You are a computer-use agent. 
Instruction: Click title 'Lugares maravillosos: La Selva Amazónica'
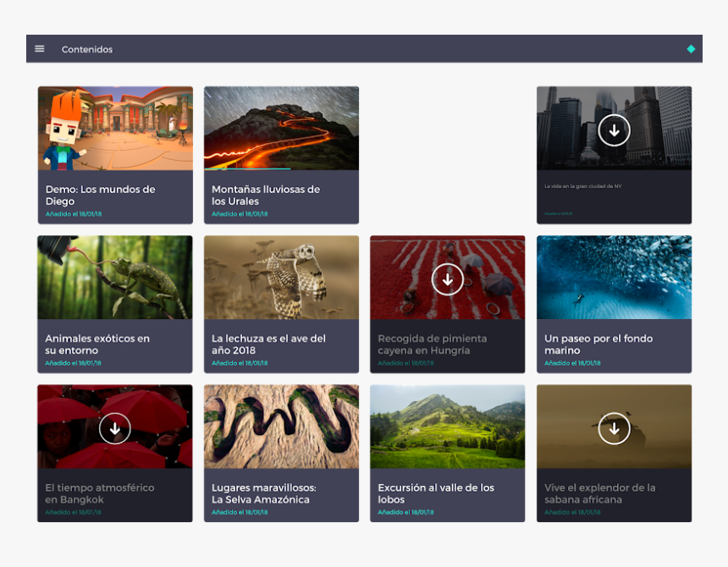pyautogui.click(x=263, y=493)
